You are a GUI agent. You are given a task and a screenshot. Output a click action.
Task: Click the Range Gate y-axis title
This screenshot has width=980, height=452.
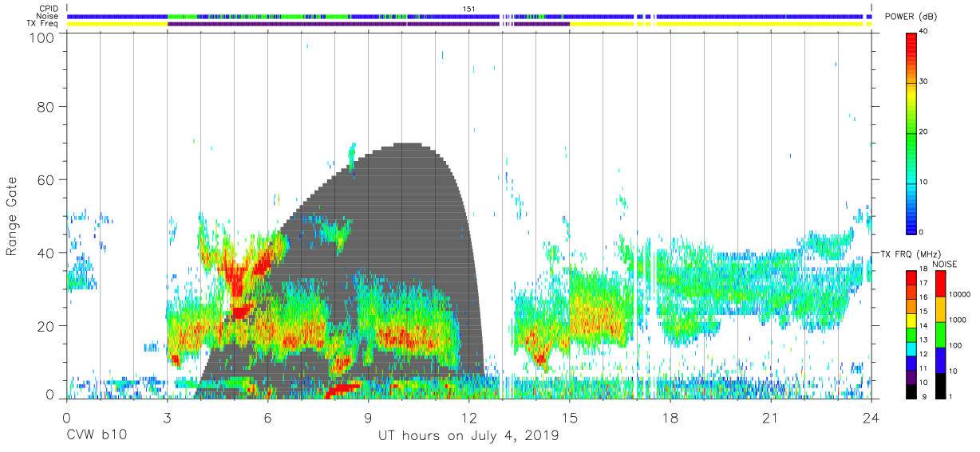tap(12, 216)
